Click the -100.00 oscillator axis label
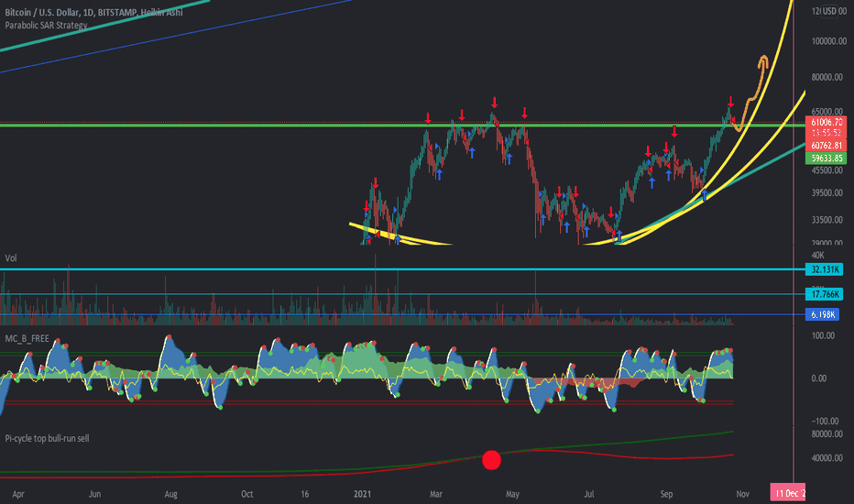 tap(825, 422)
